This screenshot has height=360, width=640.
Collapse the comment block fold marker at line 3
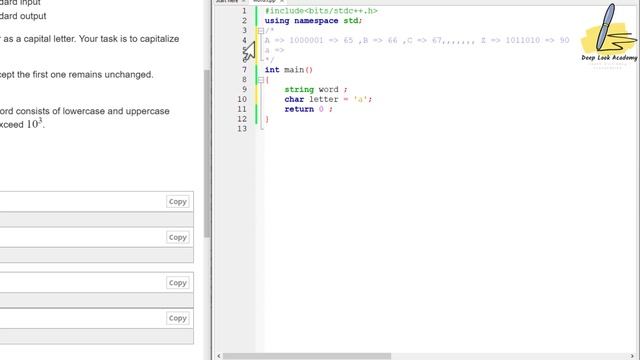pos(260,31)
